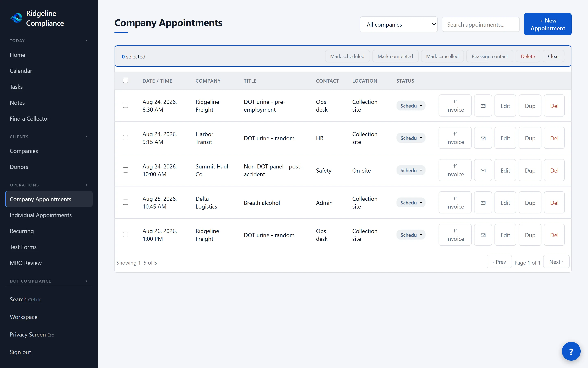Click mail icon for Harbor Transit row
The image size is (588, 368).
click(x=483, y=138)
